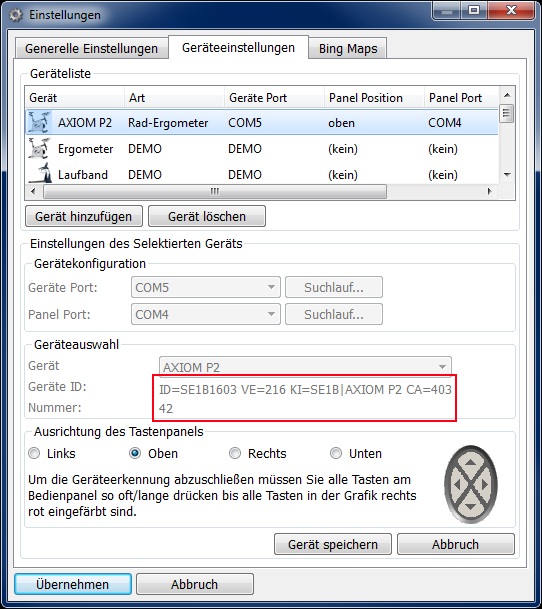The width and height of the screenshot is (542, 609).
Task: Select the Rechts orientation option
Action: [x=235, y=453]
